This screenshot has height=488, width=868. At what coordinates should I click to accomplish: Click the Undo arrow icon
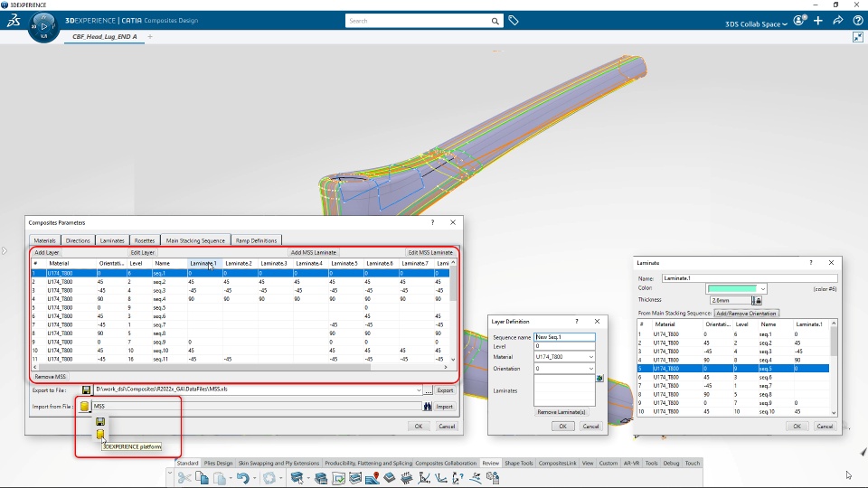tap(242, 477)
